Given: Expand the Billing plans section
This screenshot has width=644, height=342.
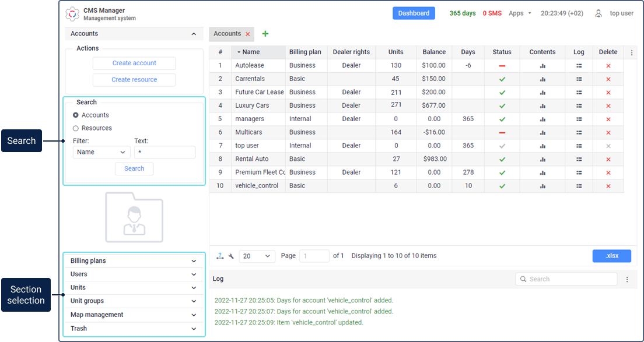Looking at the screenshot, I should [134, 261].
